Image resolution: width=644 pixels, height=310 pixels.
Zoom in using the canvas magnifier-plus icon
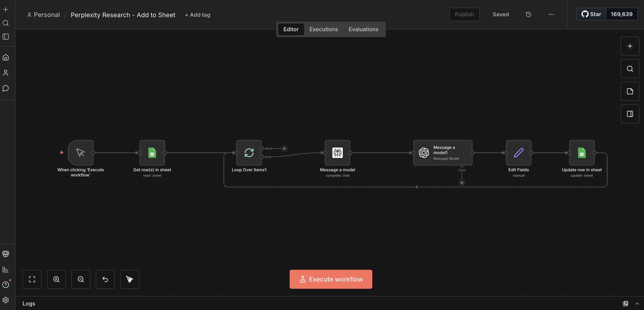click(56, 279)
